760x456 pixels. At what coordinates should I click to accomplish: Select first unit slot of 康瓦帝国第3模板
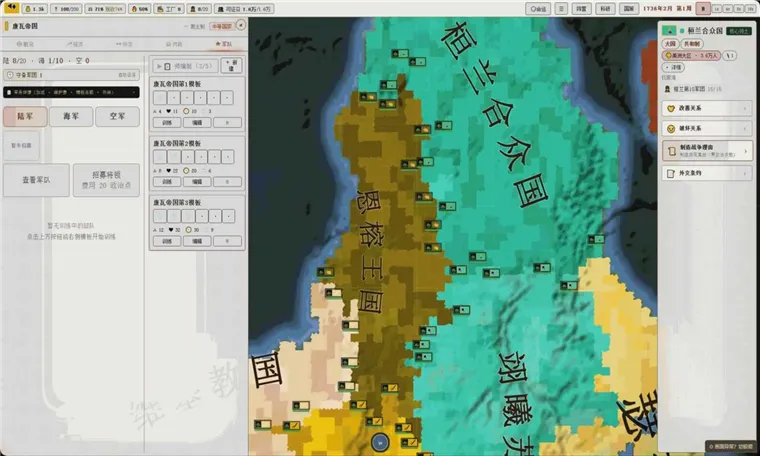tap(160, 216)
